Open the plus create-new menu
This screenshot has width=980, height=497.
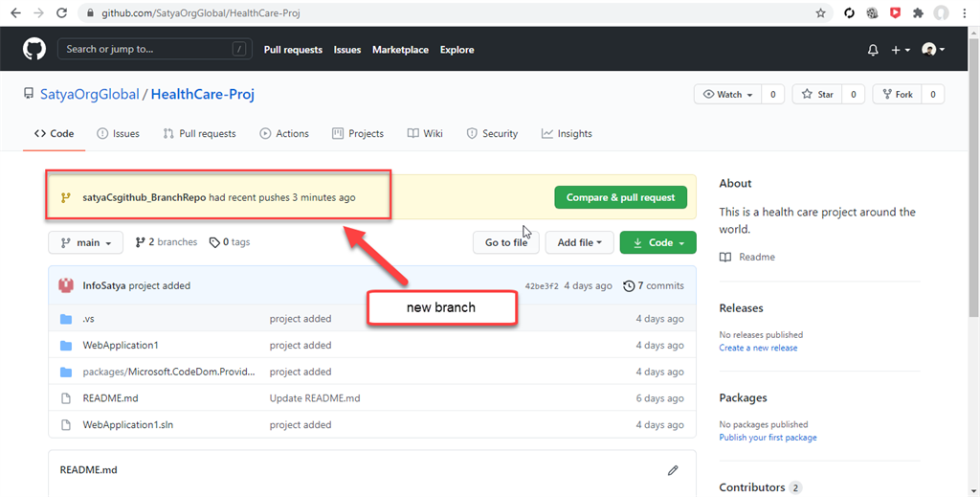900,50
